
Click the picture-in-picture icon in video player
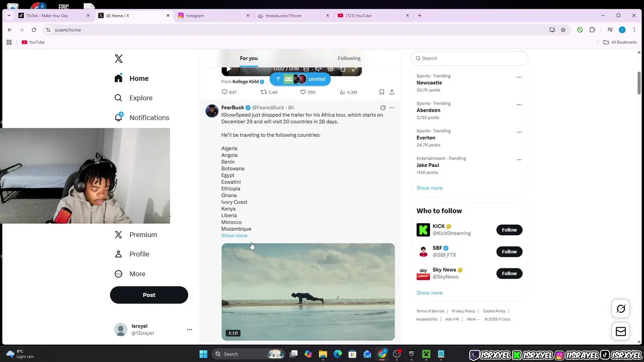point(343,69)
